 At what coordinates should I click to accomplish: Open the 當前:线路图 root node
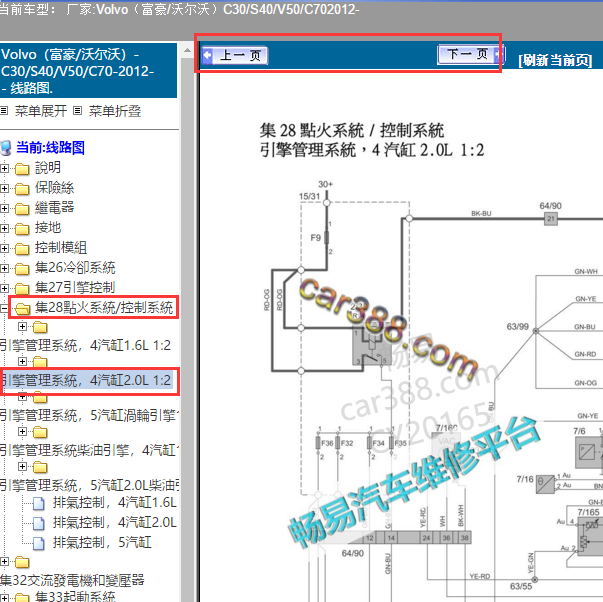pyautogui.click(x=50, y=147)
